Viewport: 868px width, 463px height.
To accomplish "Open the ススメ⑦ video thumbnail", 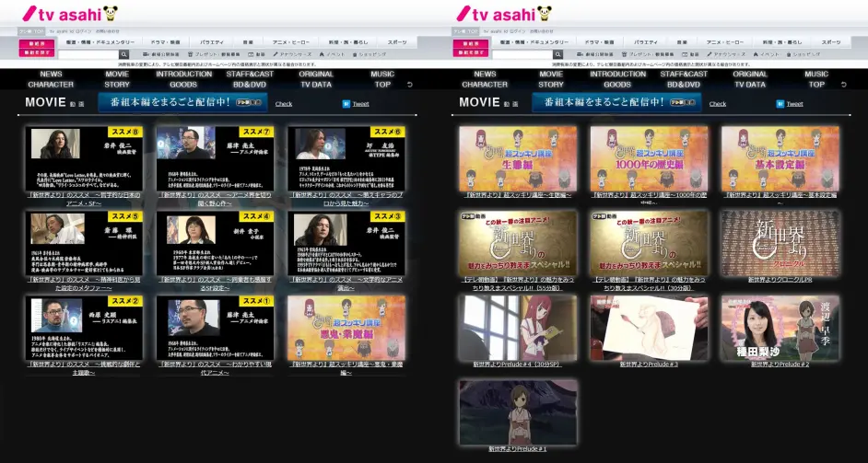I will click(x=215, y=158).
